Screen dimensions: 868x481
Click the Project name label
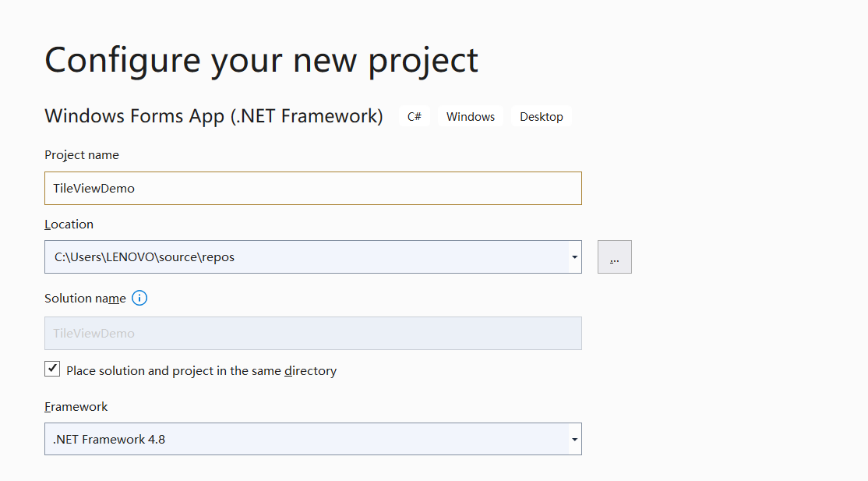tap(82, 155)
